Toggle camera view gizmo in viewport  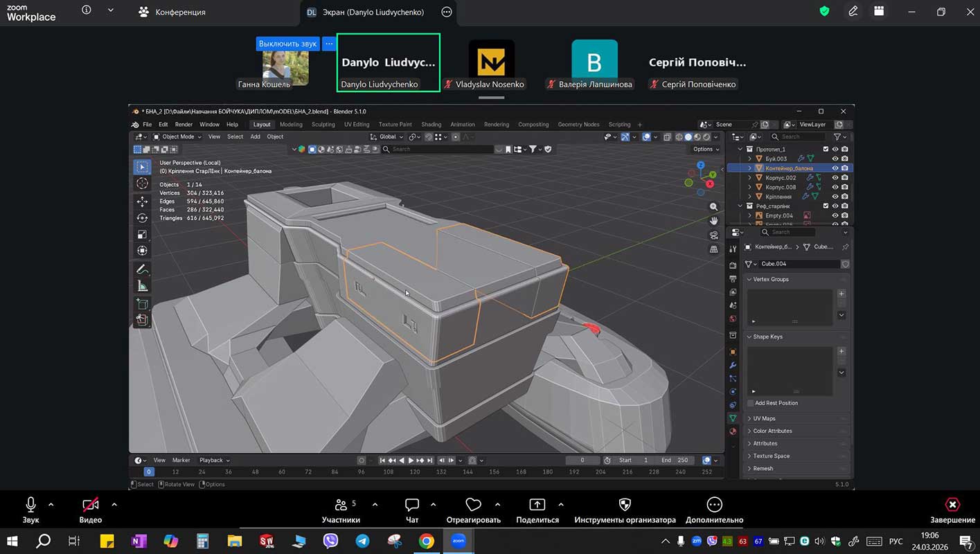click(713, 235)
